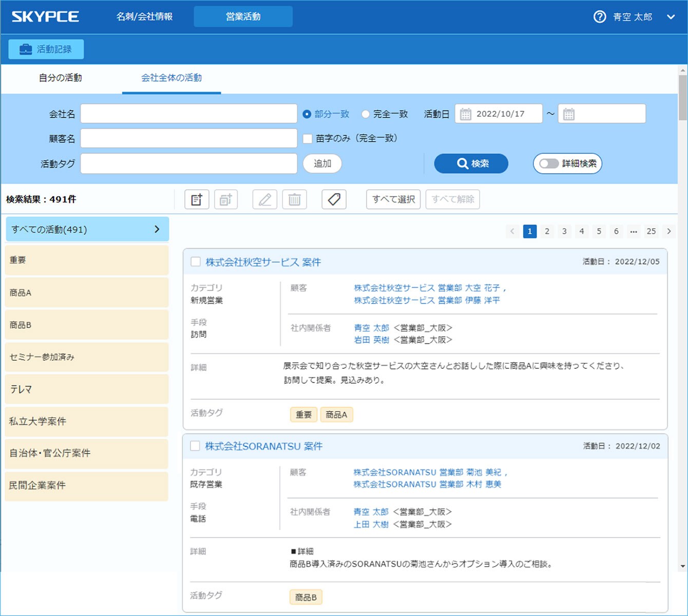The width and height of the screenshot is (688, 616).
Task: Check the 株式会社秋空サービス 案件 checkbox
Action: (195, 262)
